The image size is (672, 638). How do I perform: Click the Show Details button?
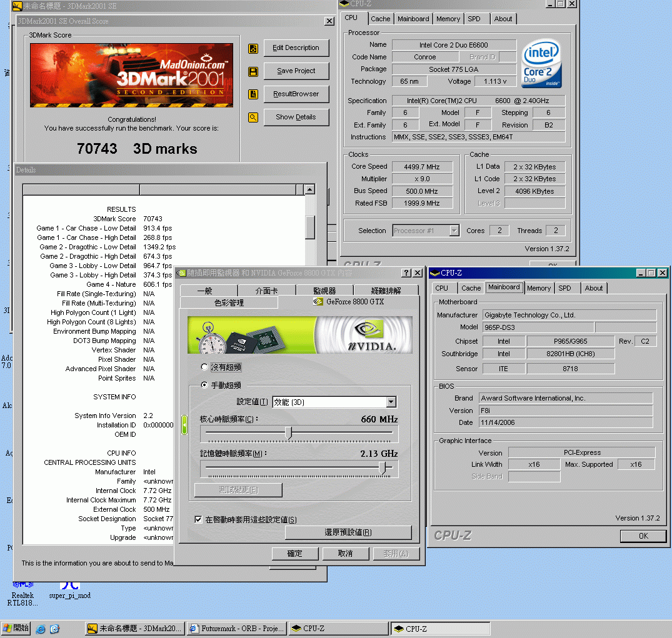pyautogui.click(x=296, y=117)
